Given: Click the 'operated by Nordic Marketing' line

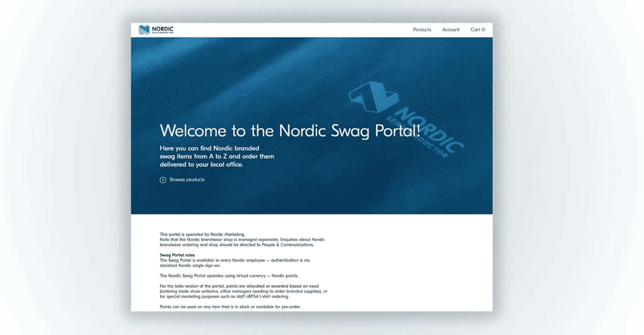Looking at the screenshot, I should coord(202,234).
